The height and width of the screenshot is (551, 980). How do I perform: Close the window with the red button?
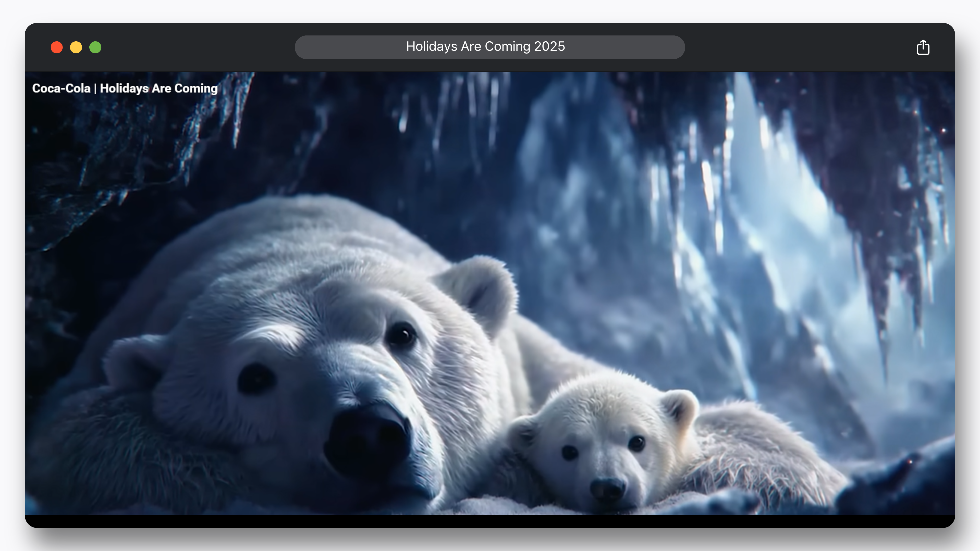[x=57, y=47]
